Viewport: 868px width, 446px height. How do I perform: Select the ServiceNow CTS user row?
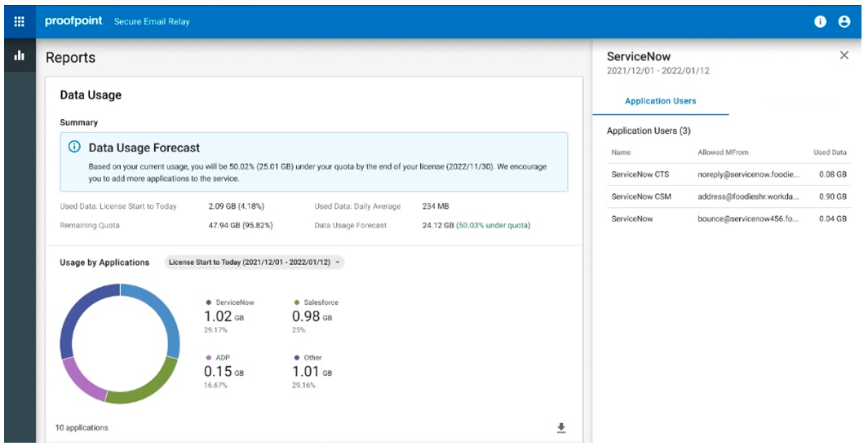728,174
